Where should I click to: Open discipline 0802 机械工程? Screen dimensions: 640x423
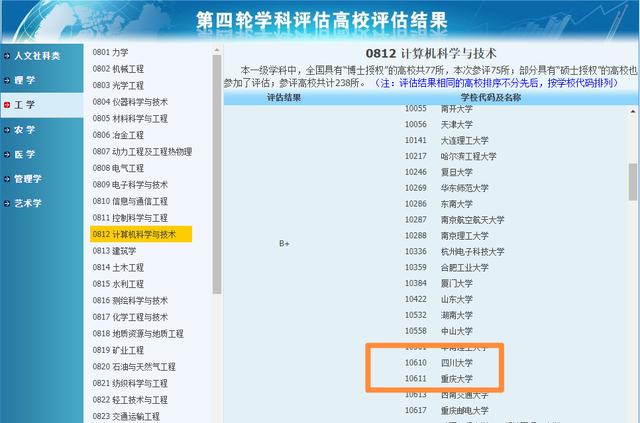[118, 69]
